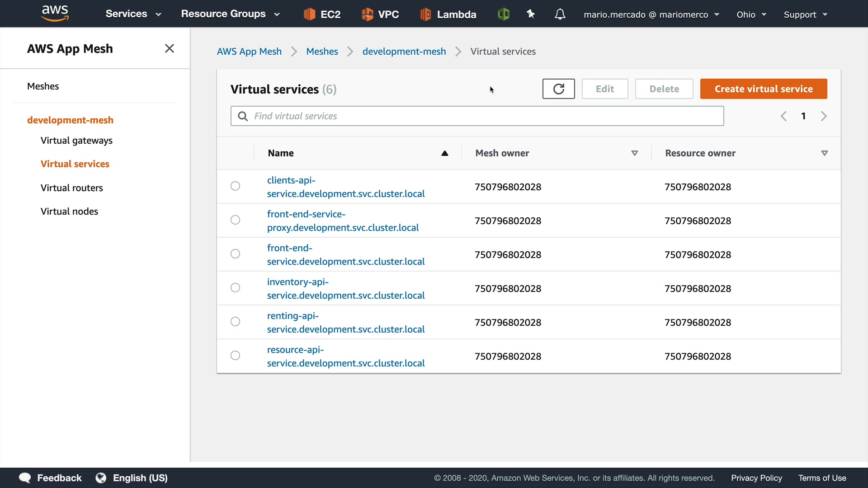Viewport: 868px width, 488px height.
Task: Open the notifications bell icon
Action: 560,14
